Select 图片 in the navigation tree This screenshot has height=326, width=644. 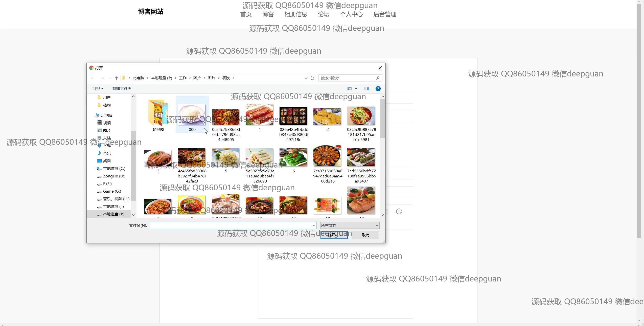pyautogui.click(x=107, y=130)
